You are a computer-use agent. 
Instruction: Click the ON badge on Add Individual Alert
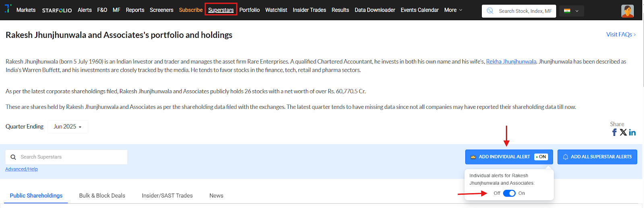[x=541, y=157]
